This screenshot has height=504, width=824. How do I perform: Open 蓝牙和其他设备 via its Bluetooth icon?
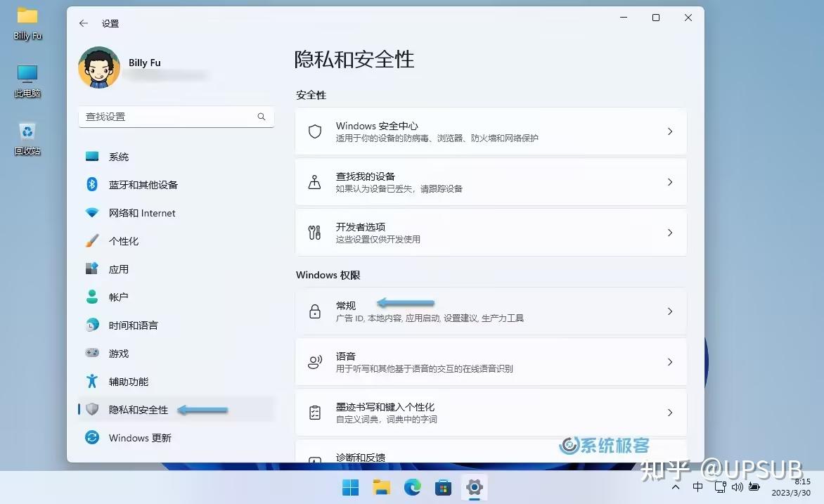94,184
